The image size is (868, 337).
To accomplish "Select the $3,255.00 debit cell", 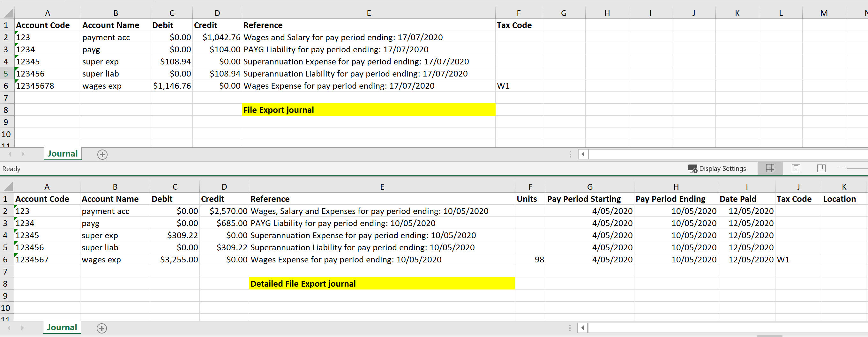I will click(x=175, y=259).
